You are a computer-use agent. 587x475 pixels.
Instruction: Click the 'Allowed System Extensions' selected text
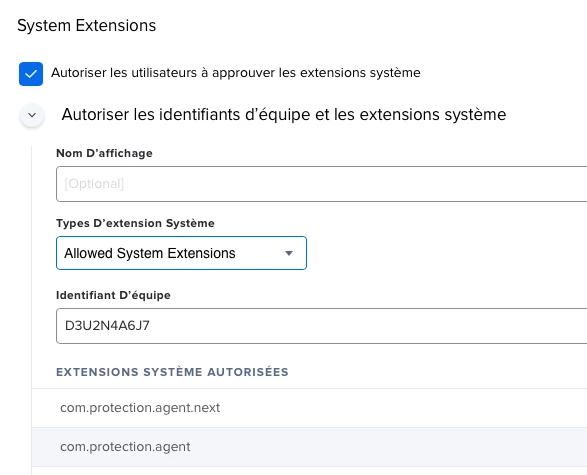point(150,253)
